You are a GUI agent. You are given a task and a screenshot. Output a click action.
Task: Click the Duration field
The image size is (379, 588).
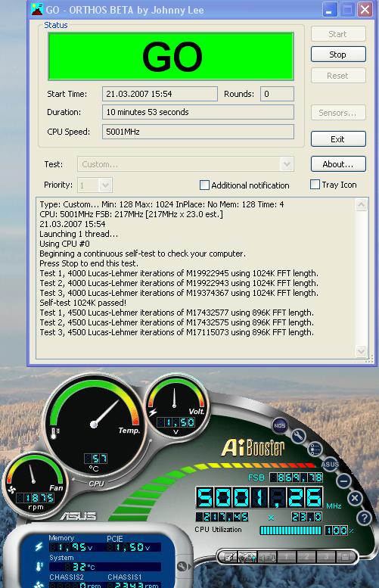point(198,112)
